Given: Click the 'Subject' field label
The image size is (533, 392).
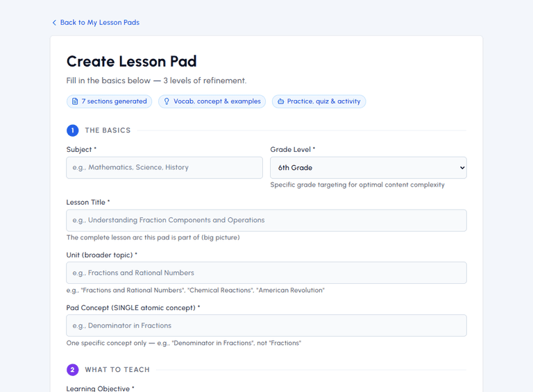Looking at the screenshot, I should pos(81,149).
